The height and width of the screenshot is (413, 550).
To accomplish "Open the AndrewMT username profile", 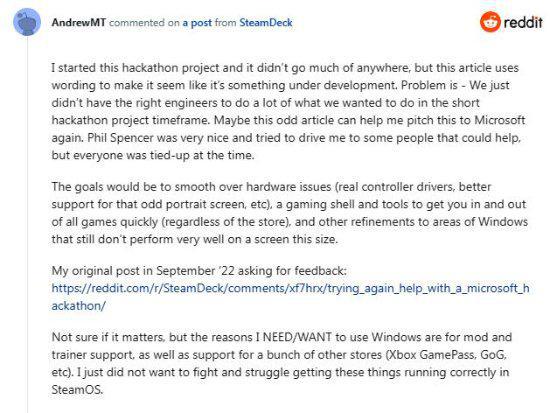I will (x=79, y=23).
